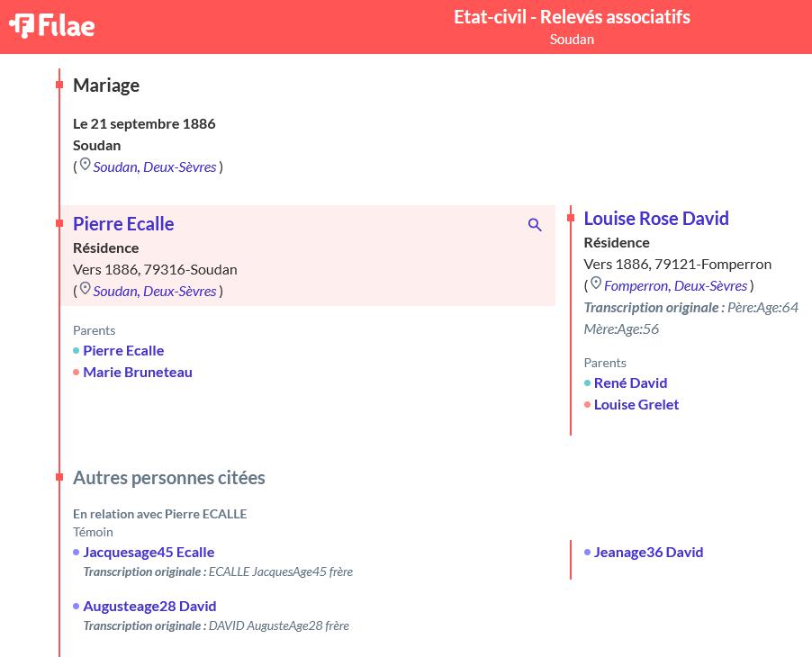The width and height of the screenshot is (812, 657).
Task: Open father Pierre Ecalle under Parents
Action: (123, 350)
